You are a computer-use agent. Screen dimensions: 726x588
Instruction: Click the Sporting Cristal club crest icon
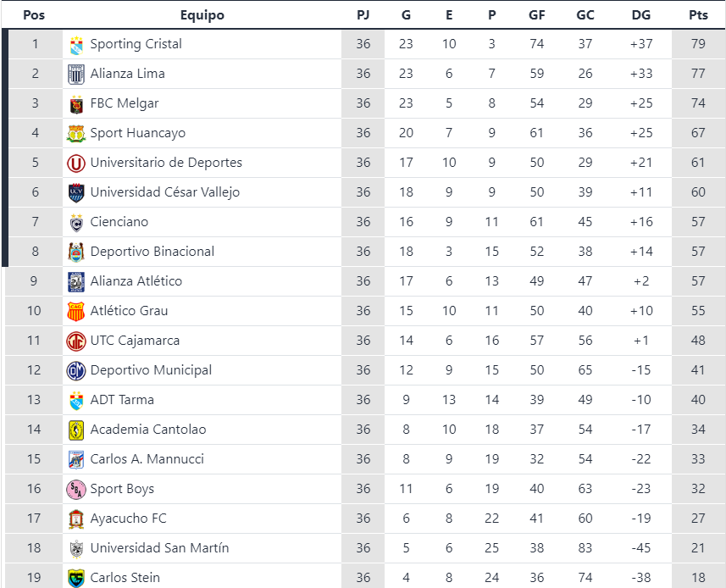click(76, 44)
